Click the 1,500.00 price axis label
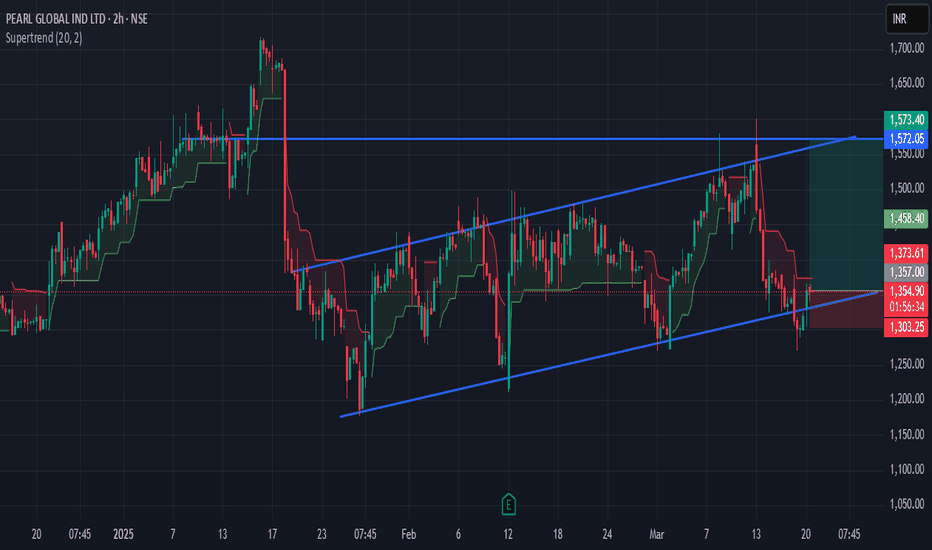The width and height of the screenshot is (932, 550). tap(906, 188)
